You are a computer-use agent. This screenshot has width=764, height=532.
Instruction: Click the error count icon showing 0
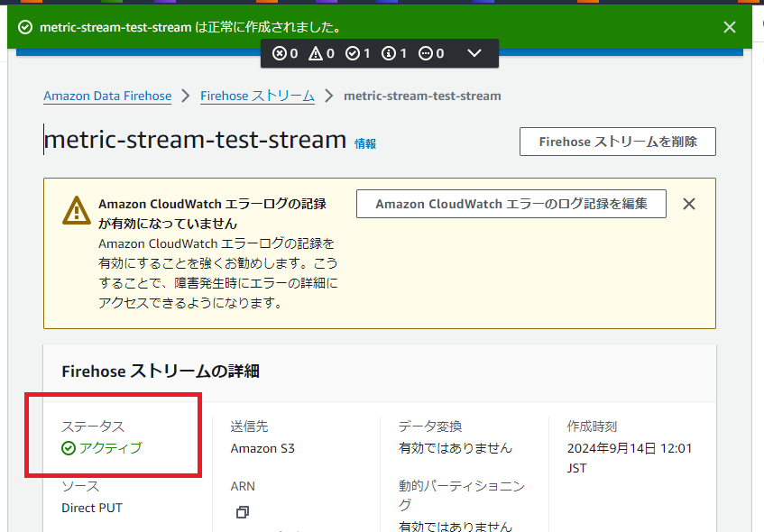pos(280,53)
